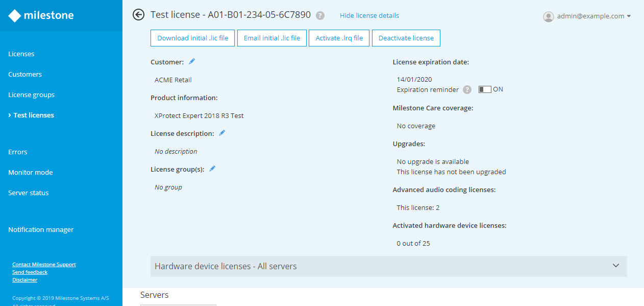Edit License description pencil icon
Viewport: 644px width, 306px height.
pos(222,133)
